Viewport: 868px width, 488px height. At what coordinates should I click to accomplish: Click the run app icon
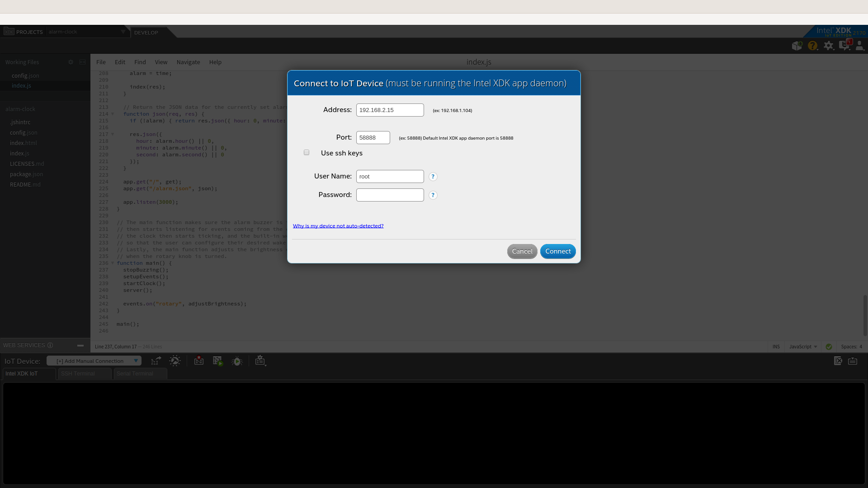(x=218, y=361)
